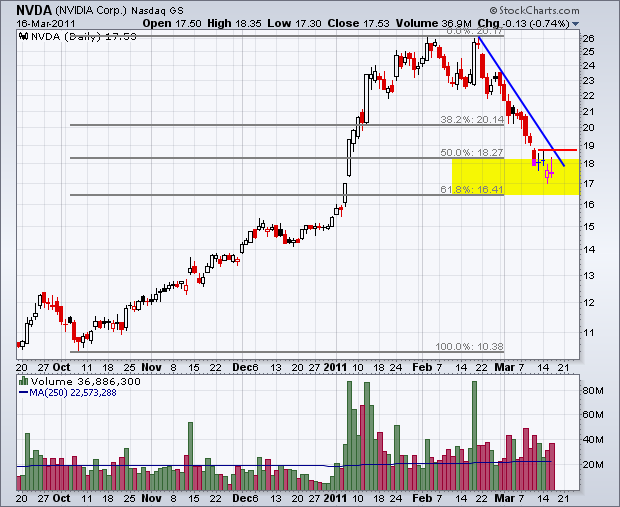Click the MA(250) 22,573,288 legend label
This screenshot has height=507, width=620.
73,393
